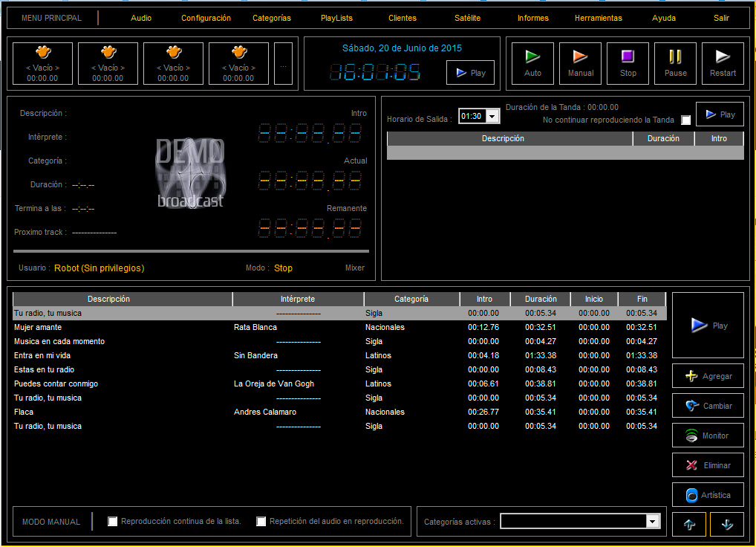Open the Monitor preview
Screen dimensions: 756x547
(708, 436)
